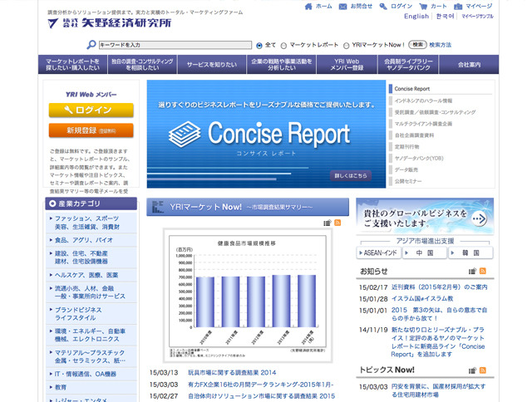This screenshot has width=532, height=402.
Task: Click the stacked documents Concise Report icon
Action: (x=185, y=135)
